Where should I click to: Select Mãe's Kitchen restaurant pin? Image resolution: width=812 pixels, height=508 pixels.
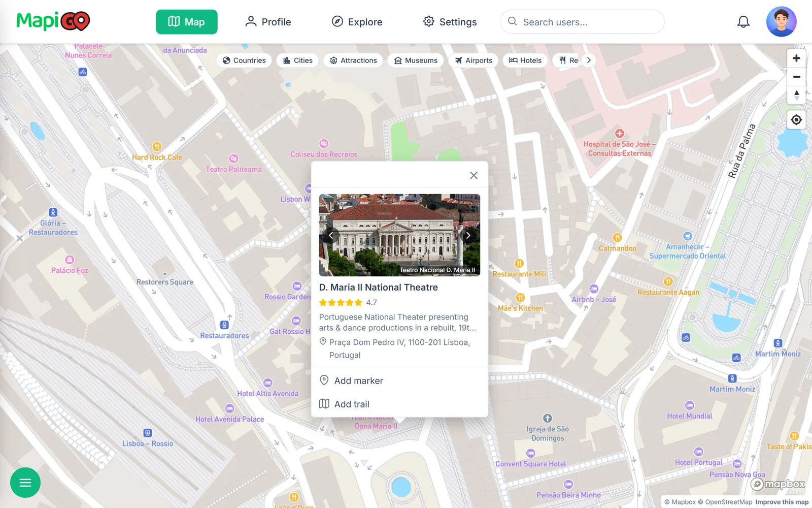pos(520,298)
